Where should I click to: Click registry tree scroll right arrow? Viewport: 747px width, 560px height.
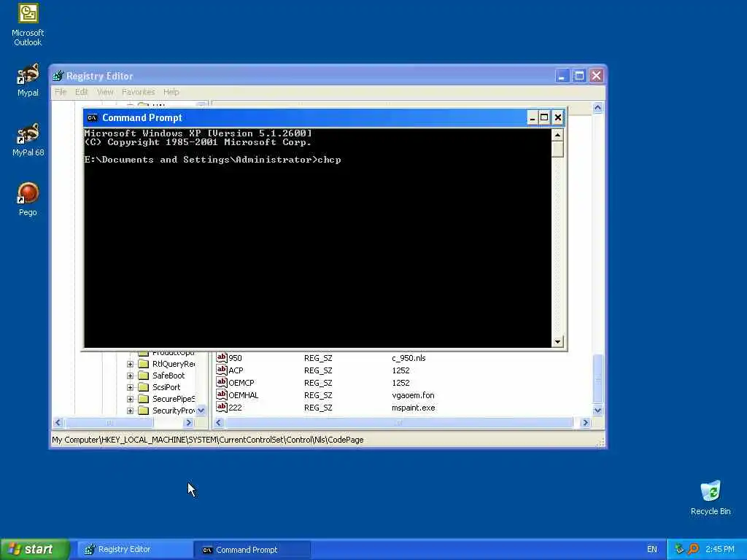tap(189, 422)
